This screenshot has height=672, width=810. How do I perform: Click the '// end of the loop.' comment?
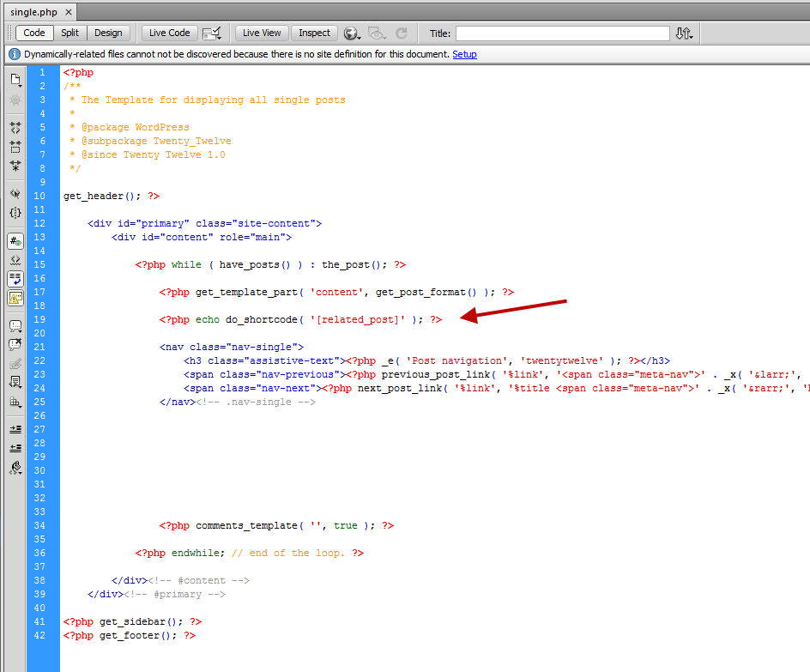point(288,553)
